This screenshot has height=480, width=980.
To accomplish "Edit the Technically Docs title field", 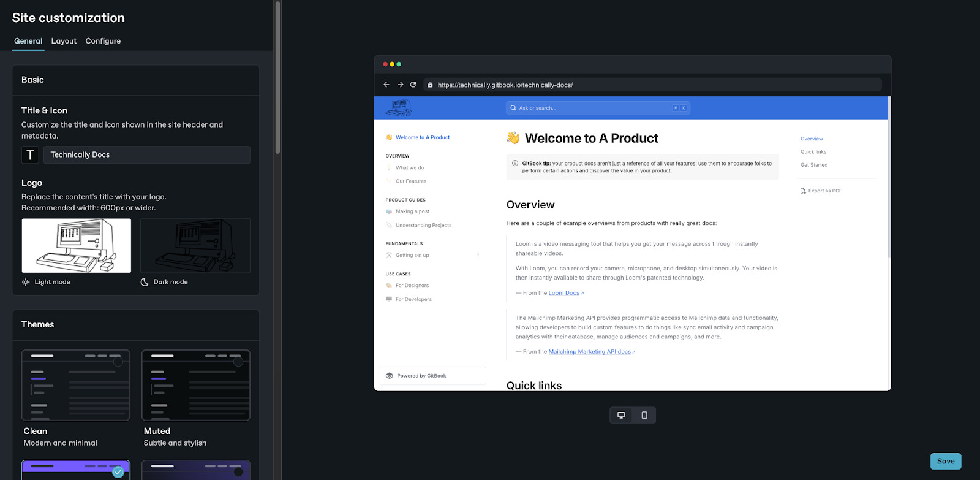I will (147, 154).
